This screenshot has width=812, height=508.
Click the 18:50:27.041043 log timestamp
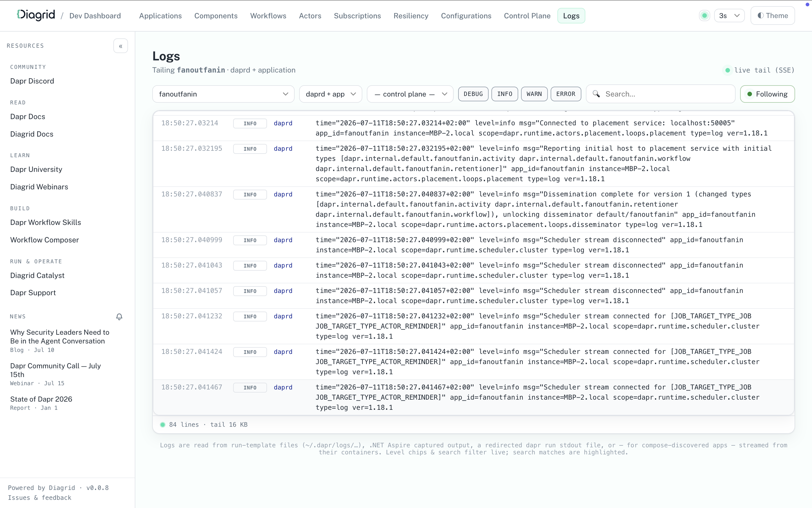tap(192, 265)
